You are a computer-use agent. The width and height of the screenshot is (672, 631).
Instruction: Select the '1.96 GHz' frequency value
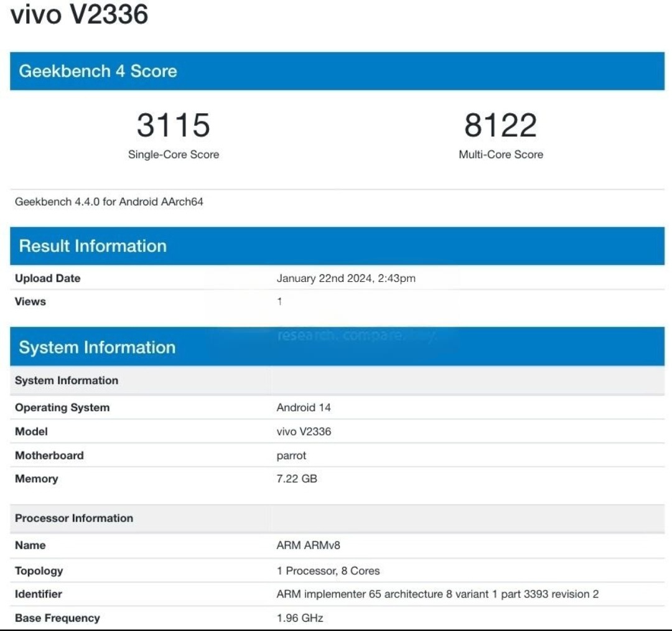click(300, 618)
